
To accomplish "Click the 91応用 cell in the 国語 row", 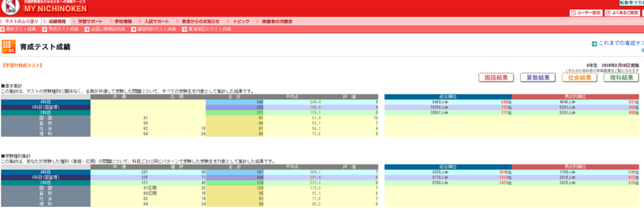I will point(150,188).
